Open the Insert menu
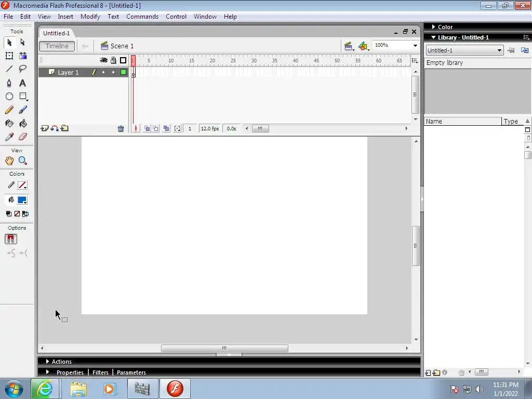 click(65, 16)
